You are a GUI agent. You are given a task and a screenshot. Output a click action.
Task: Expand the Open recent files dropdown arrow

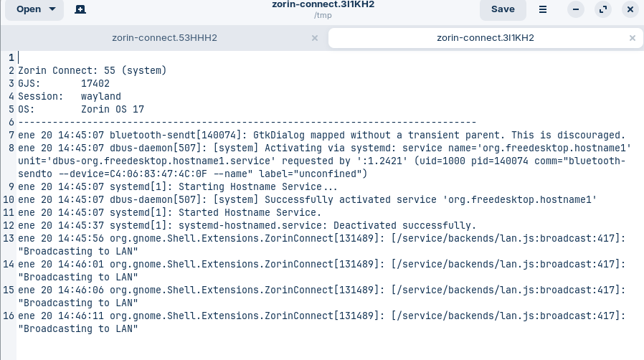[52, 9]
